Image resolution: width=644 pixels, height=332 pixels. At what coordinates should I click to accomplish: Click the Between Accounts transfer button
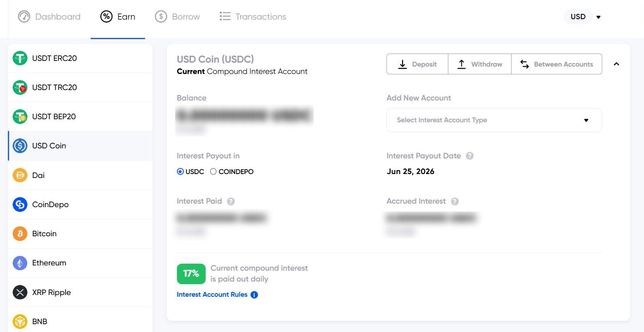click(x=556, y=64)
